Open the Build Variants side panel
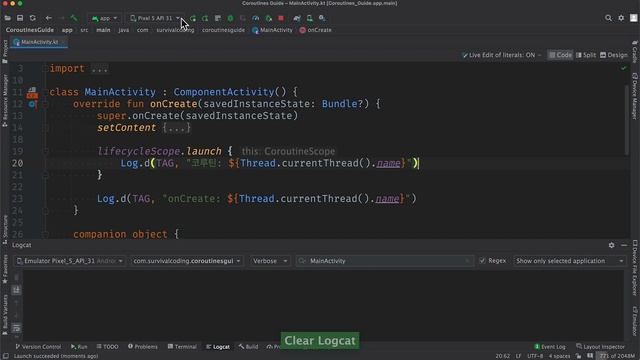The height and width of the screenshot is (360, 640). 5,315
